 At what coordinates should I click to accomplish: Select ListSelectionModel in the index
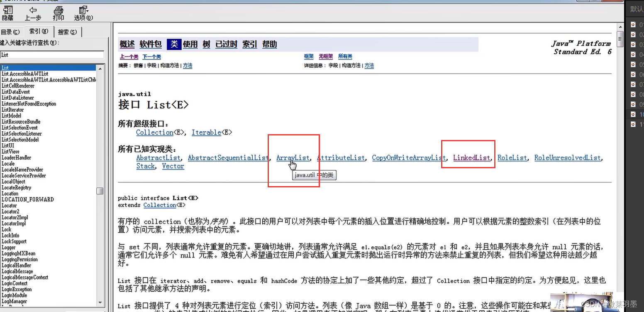tap(20, 140)
